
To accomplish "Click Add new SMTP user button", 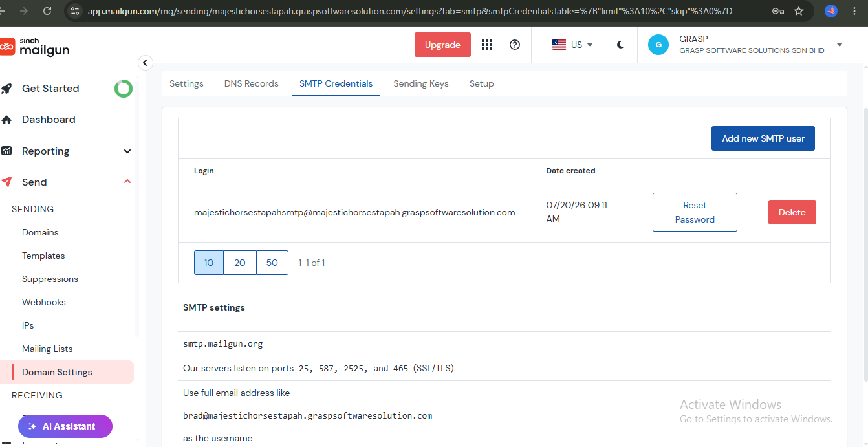I will point(763,138).
